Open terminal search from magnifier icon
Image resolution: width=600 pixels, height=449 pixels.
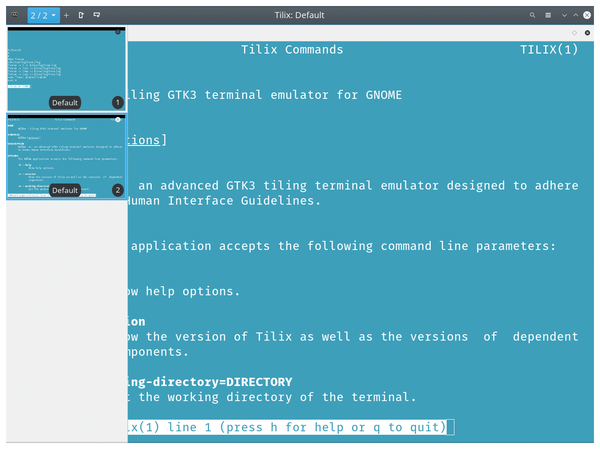[x=532, y=15]
